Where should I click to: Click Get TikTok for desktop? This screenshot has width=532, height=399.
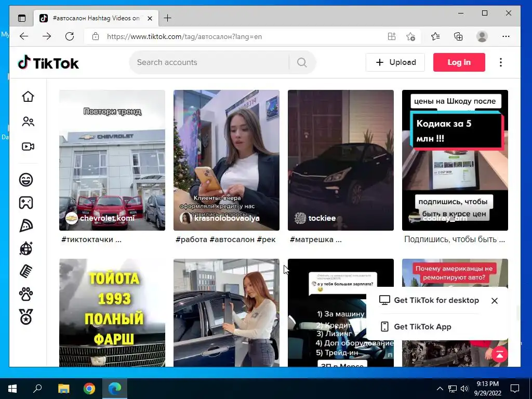[429, 300]
